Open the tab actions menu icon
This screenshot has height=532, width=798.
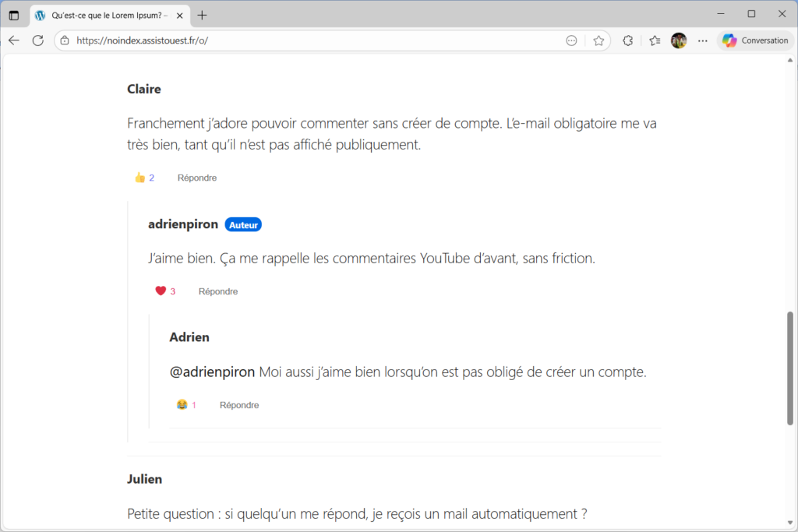14,15
